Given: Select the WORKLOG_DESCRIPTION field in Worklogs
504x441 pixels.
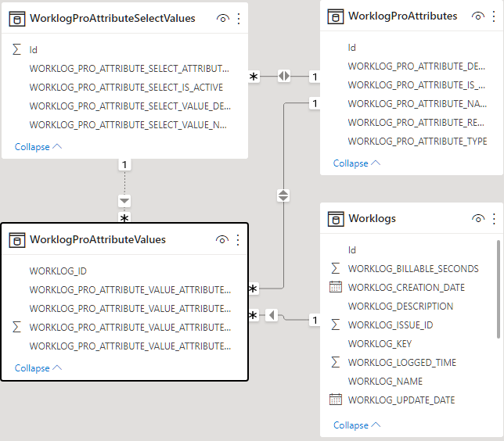Looking at the screenshot, I should point(400,307).
